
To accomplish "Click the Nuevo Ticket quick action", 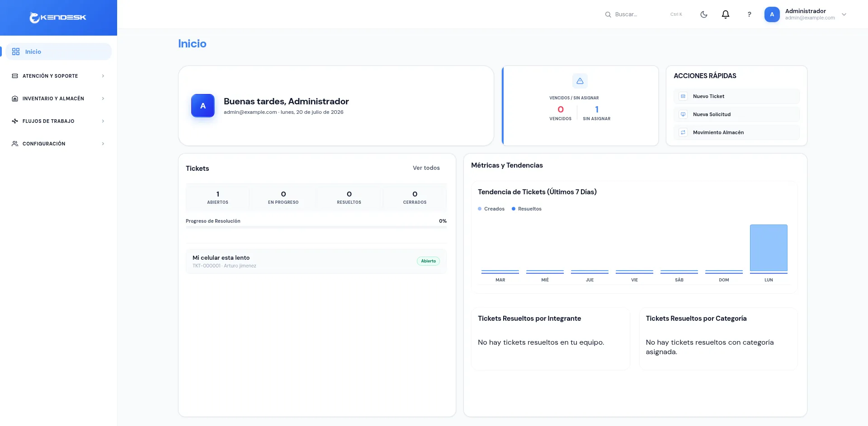I will [x=736, y=96].
